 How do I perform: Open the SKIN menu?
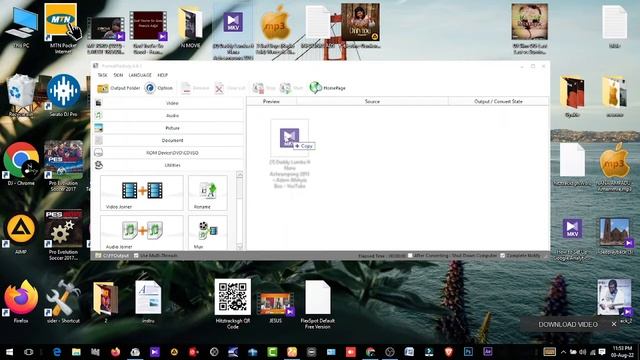(x=118, y=75)
